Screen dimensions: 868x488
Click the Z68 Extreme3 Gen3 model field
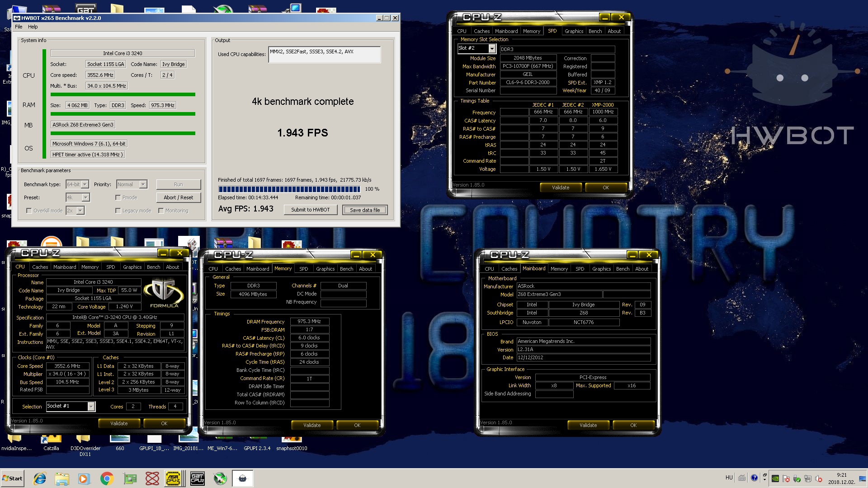pos(559,294)
